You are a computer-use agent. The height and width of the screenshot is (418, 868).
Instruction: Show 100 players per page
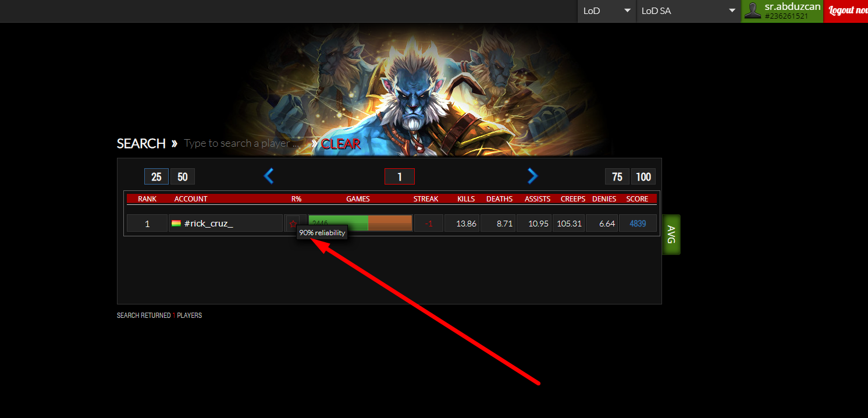643,176
